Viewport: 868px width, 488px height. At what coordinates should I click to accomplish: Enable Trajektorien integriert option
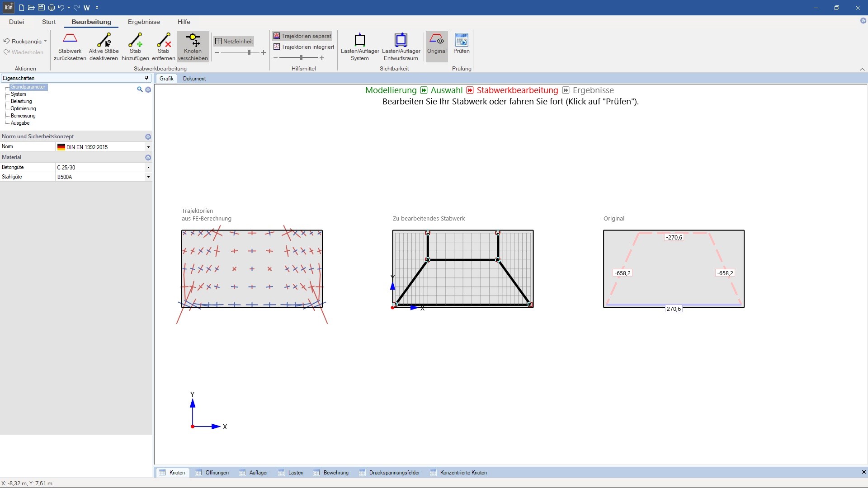304,47
